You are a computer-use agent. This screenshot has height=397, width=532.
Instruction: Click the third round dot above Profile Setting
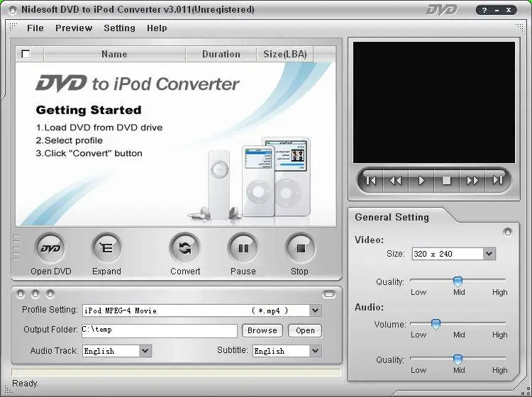click(50, 294)
